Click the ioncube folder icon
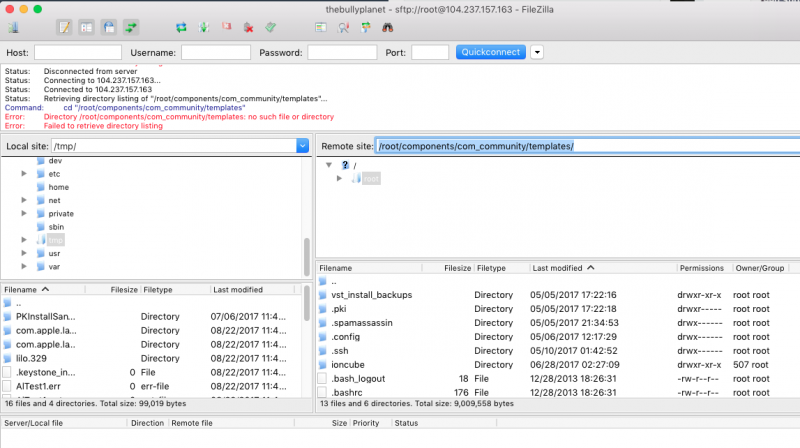Screen dimensions: 800x448 322,365
